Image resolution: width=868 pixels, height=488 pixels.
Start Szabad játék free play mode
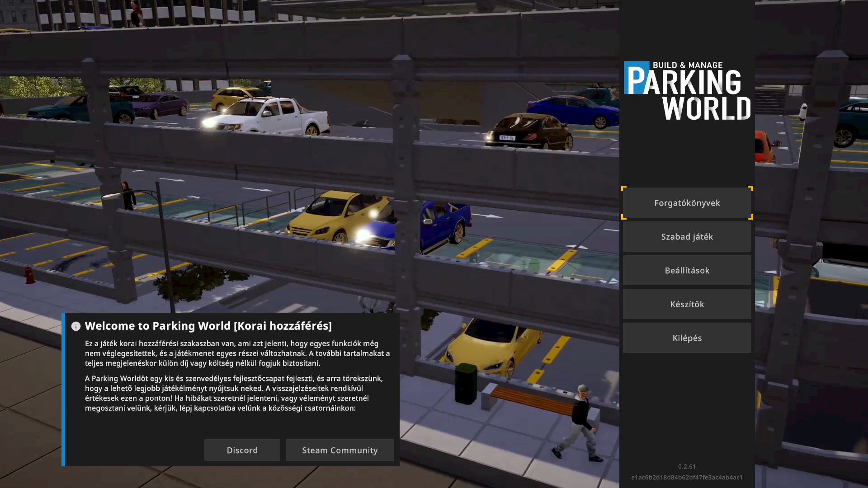click(x=687, y=237)
